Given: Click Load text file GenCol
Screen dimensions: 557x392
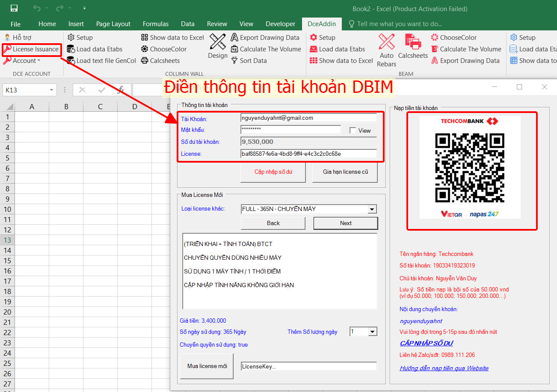Looking at the screenshot, I should tap(101, 61).
